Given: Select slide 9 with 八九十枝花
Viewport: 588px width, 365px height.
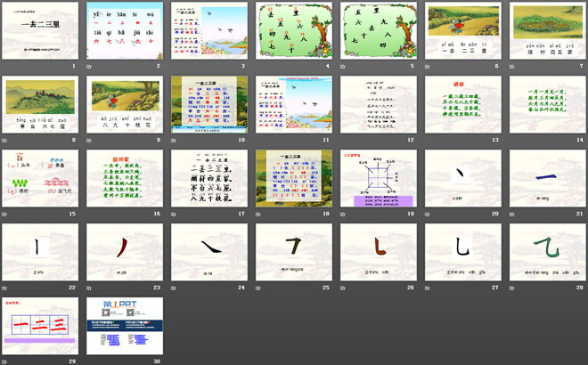Looking at the screenshot, I should click(125, 104).
